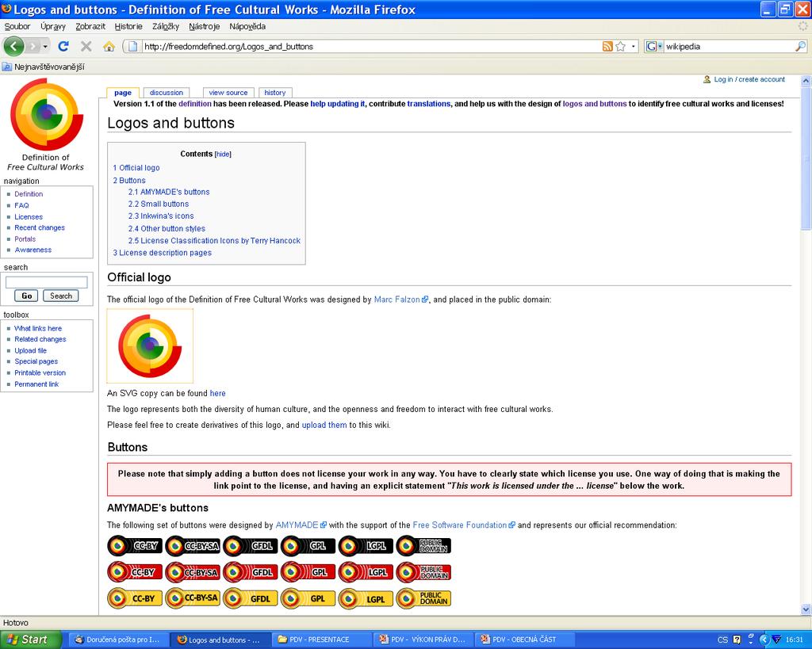Open the bookmark star dropdown arrow
Screen dimensions: 812x649
coord(633,47)
